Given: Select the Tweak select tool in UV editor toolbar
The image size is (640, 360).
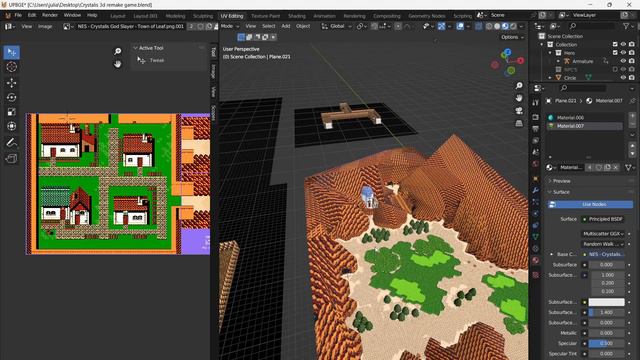Looking at the screenshot, I should 11,52.
